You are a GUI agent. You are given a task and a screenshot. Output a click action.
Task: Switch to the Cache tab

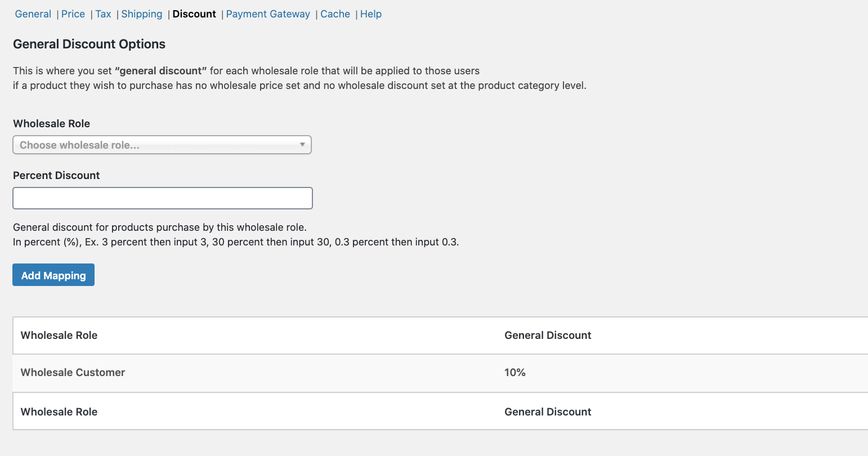tap(335, 14)
